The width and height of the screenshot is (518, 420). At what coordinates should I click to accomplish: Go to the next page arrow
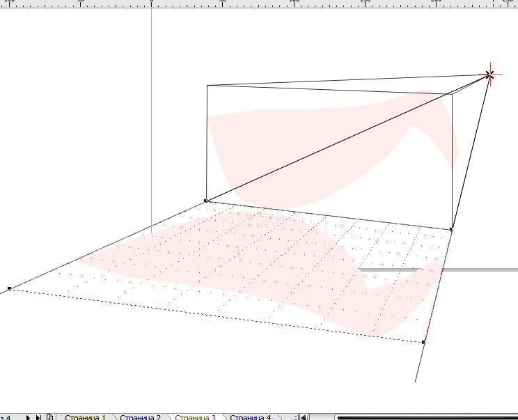point(29,417)
